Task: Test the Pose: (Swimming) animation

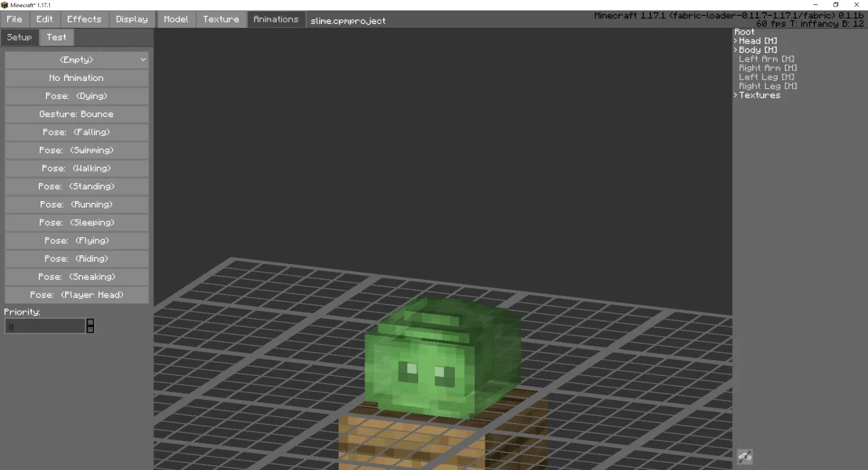Action: point(77,150)
